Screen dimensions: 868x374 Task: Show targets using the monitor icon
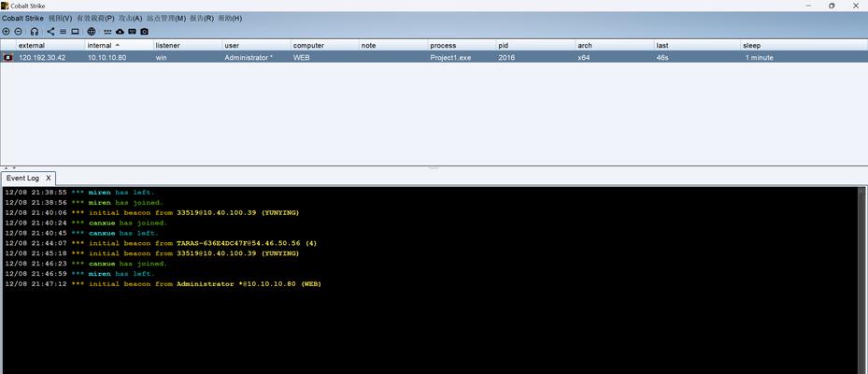(x=75, y=31)
